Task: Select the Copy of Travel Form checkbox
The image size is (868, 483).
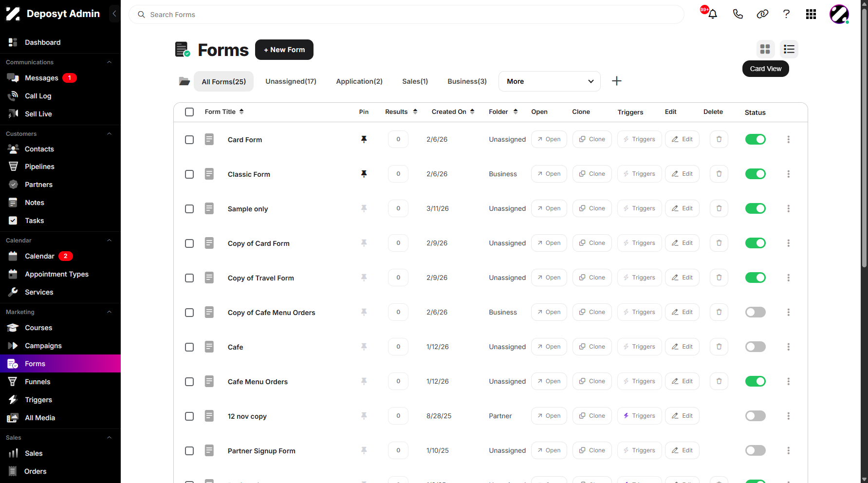Action: [x=189, y=278]
